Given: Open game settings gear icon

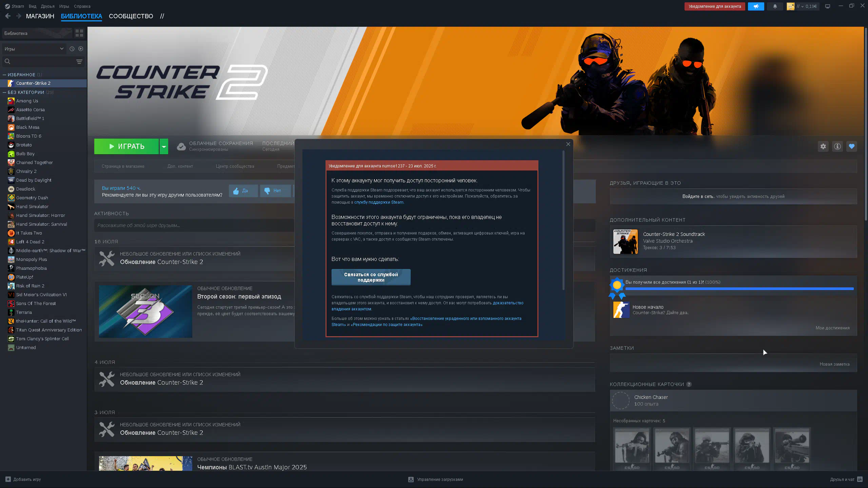Looking at the screenshot, I should [823, 146].
